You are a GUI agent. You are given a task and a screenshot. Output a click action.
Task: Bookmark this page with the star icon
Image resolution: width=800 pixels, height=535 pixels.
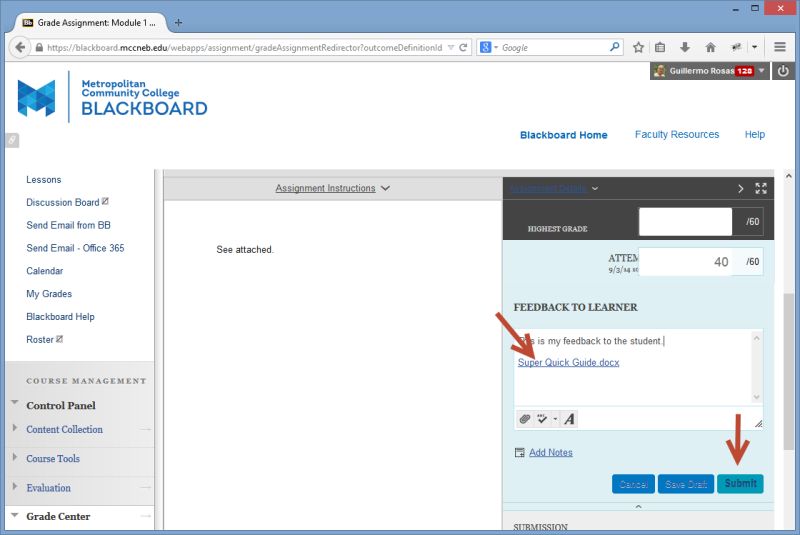(x=638, y=47)
